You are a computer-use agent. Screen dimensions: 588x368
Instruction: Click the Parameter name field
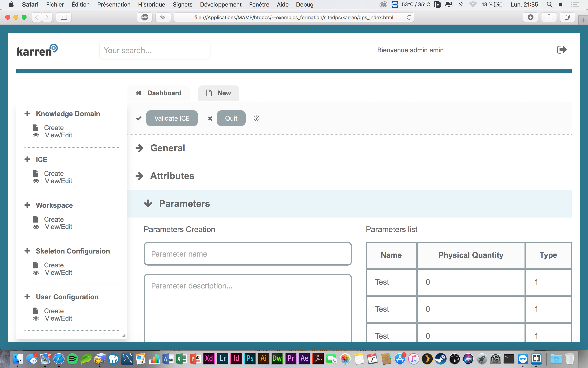[248, 254]
